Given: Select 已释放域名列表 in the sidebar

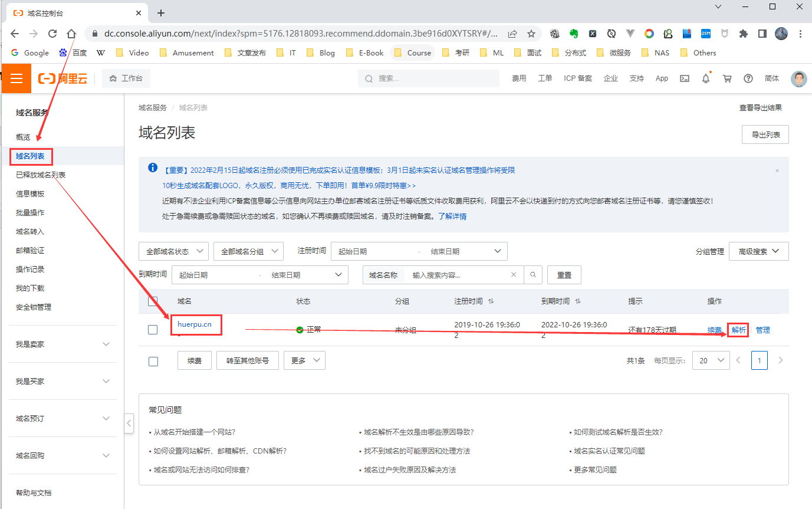Looking at the screenshot, I should (41, 175).
